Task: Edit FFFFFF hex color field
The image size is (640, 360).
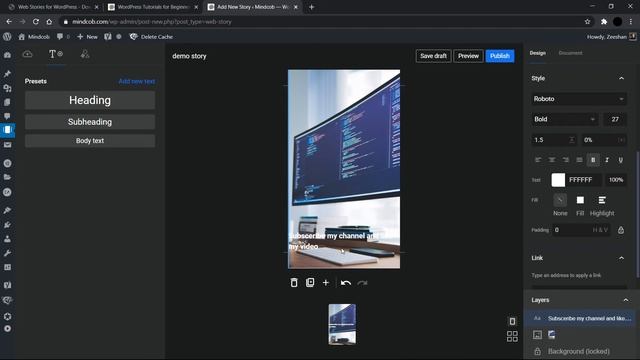Action: pyautogui.click(x=584, y=180)
